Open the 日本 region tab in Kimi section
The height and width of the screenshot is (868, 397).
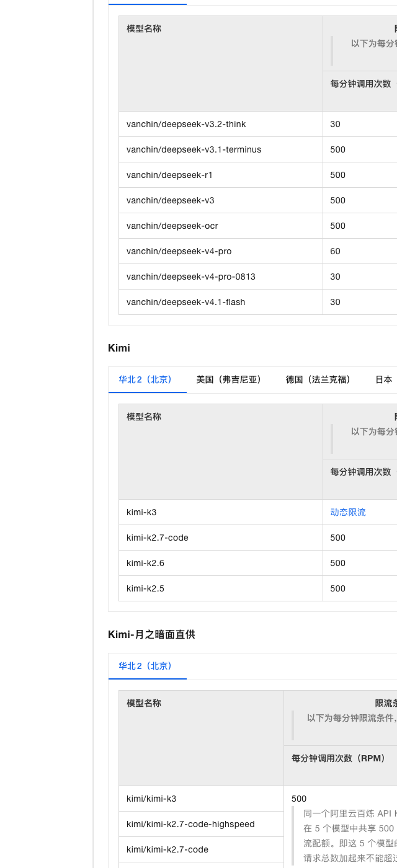[x=384, y=379]
